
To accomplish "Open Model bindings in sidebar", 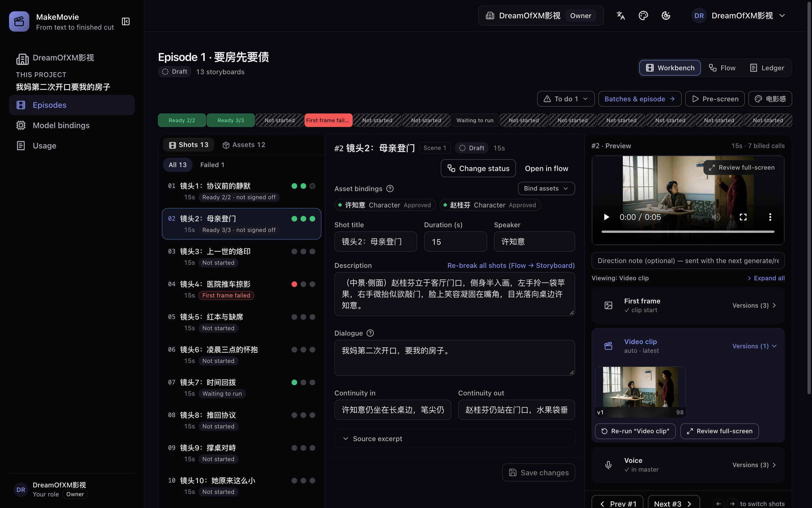I will [x=72, y=125].
